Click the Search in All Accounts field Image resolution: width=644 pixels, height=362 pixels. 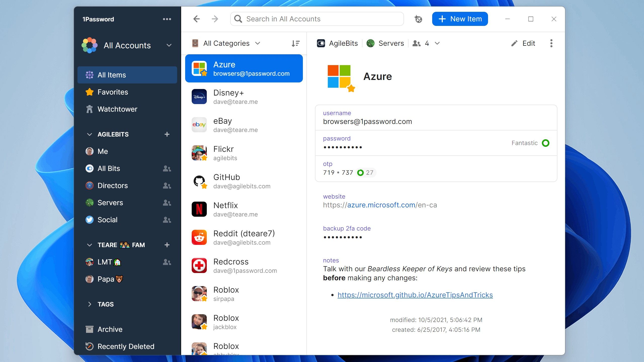(317, 19)
